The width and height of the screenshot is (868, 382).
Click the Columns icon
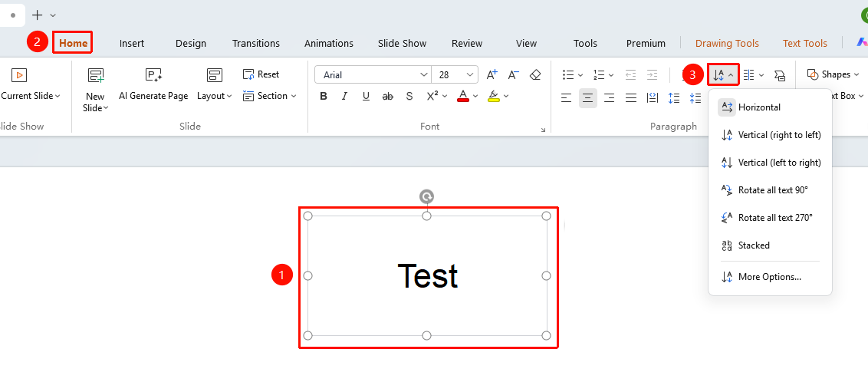point(749,74)
